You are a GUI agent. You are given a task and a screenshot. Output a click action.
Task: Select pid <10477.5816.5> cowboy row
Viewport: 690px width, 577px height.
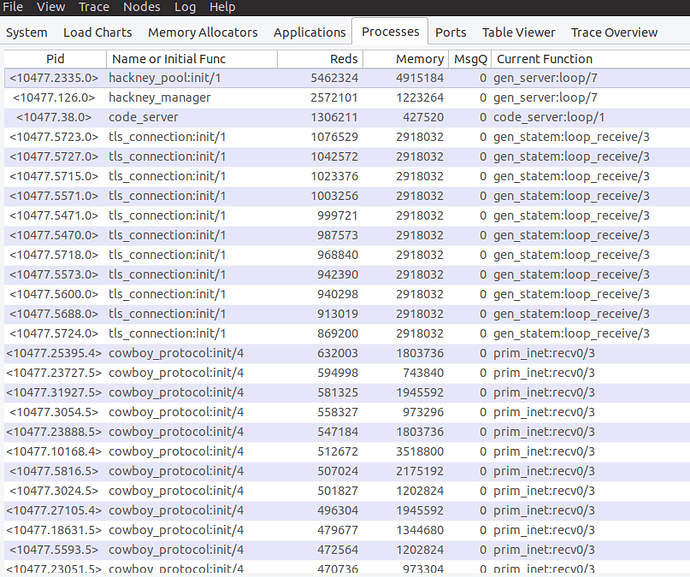pos(347,471)
